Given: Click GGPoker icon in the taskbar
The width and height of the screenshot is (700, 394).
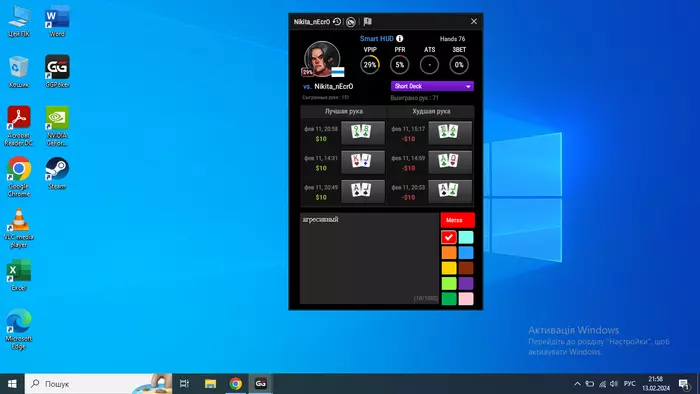Looking at the screenshot, I should point(261,383).
